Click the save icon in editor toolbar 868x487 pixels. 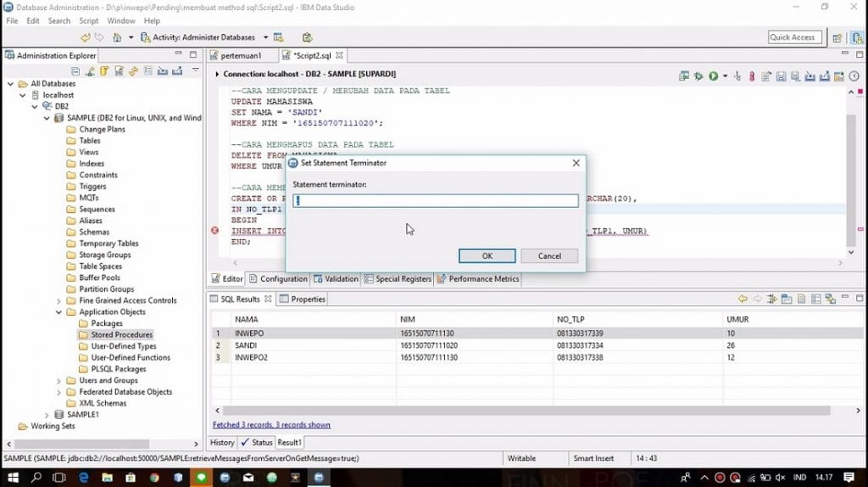pyautogui.click(x=781, y=76)
